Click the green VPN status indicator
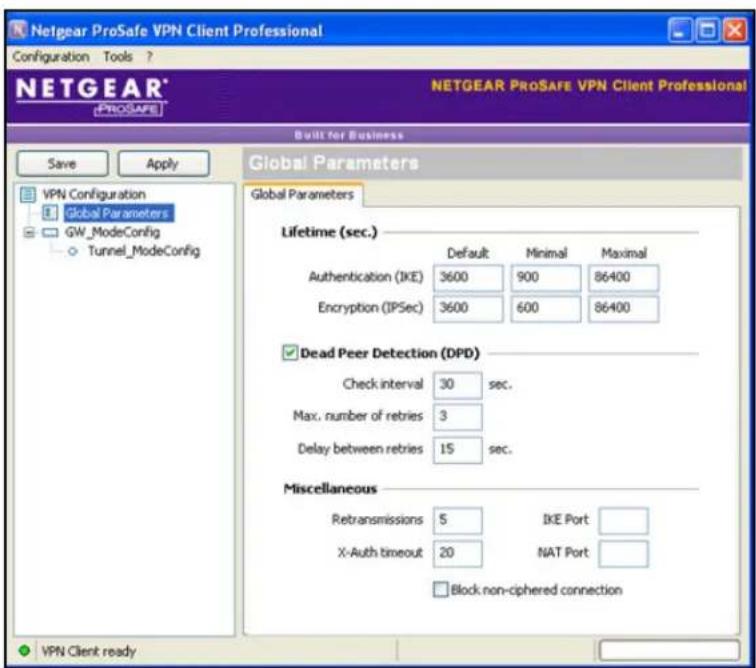 pyautogui.click(x=24, y=651)
